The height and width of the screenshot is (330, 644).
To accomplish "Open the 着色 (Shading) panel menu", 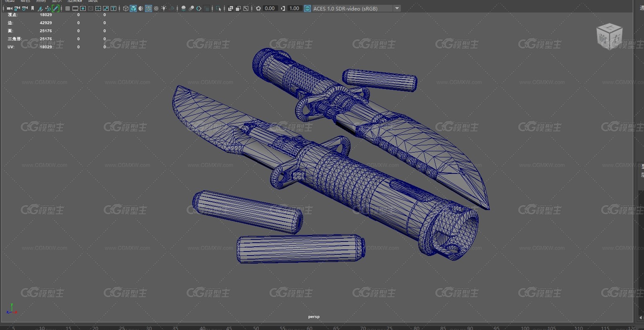I will 25,1.
